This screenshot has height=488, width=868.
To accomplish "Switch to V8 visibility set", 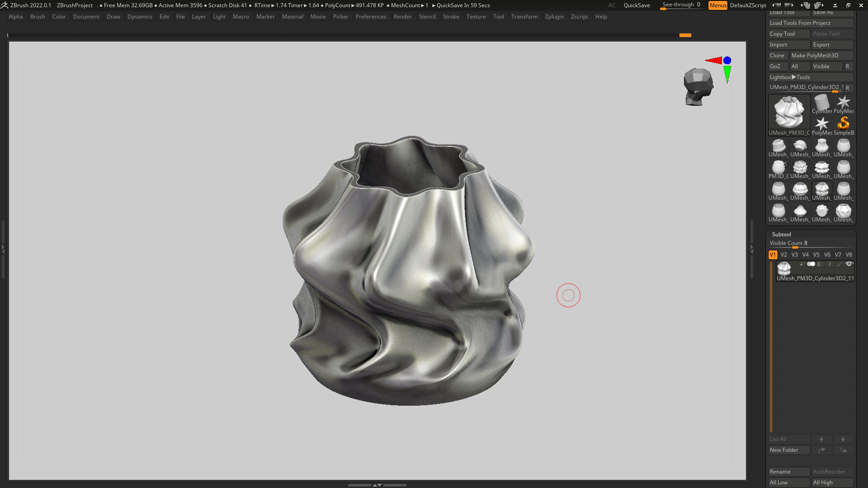I will [849, 255].
